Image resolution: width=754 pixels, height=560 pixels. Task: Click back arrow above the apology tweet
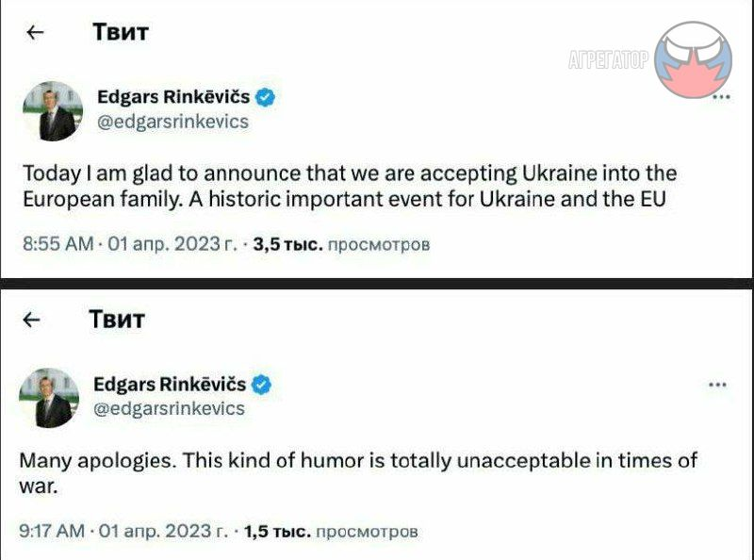[32, 320]
